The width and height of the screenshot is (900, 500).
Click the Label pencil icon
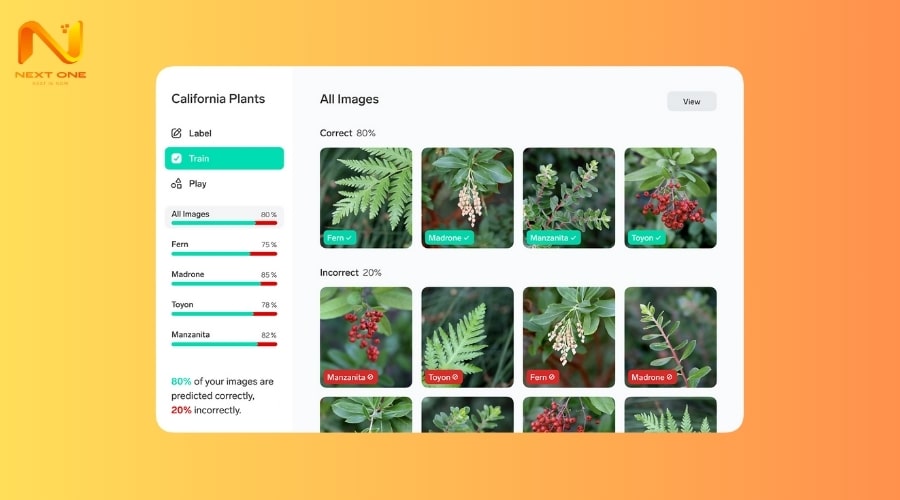click(176, 133)
